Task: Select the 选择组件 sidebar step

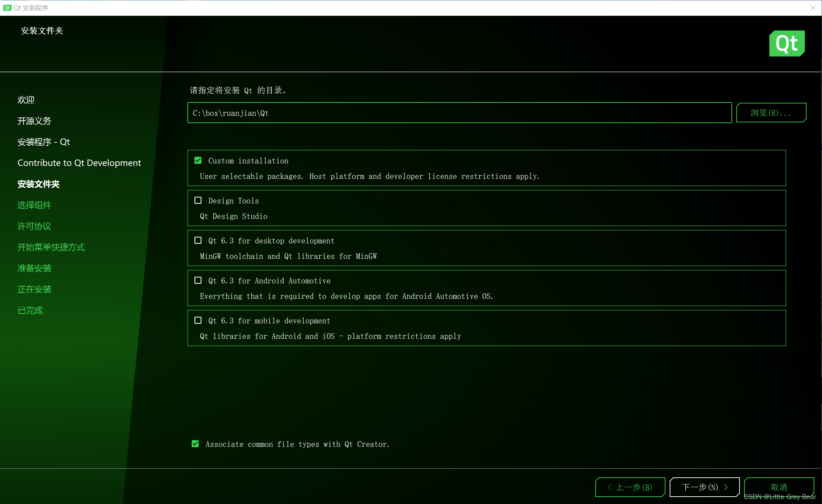Action: (x=34, y=205)
